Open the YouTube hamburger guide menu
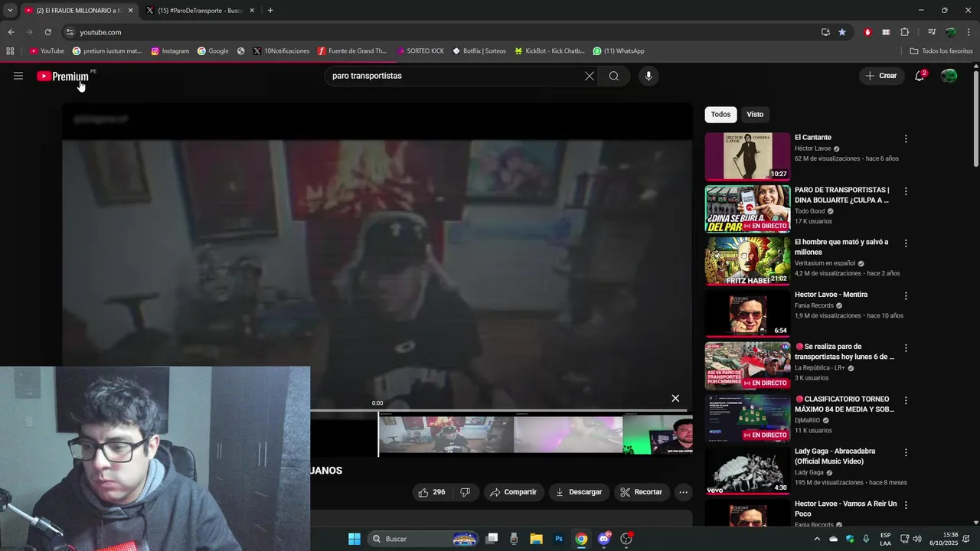The width and height of the screenshot is (980, 551). (18, 76)
